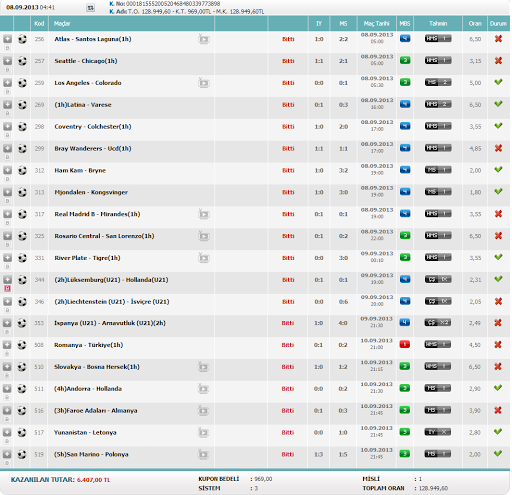Click the green checkmark status for Ham Kam - Bryne

(498, 170)
